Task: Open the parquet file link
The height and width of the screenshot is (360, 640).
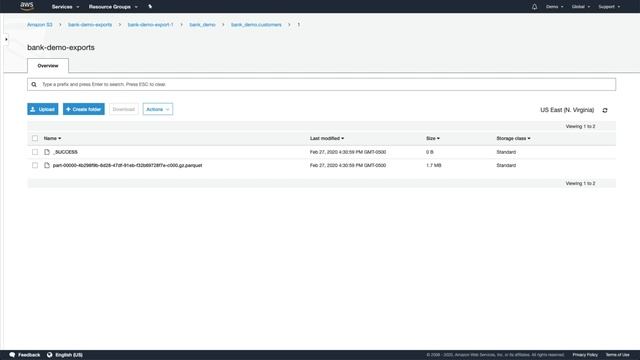Action: [127, 165]
